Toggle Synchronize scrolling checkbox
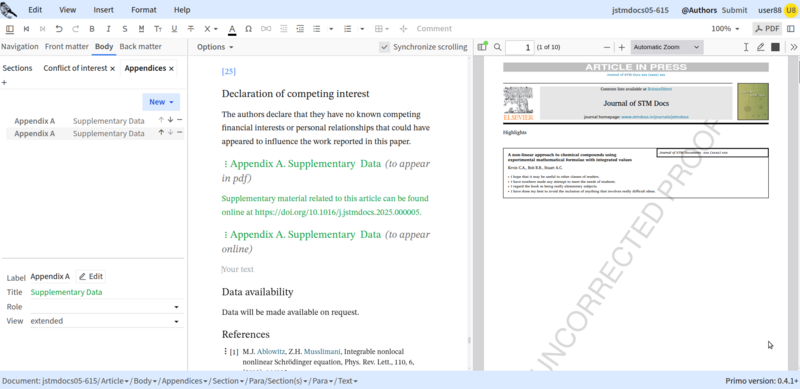Image resolution: width=800 pixels, height=389 pixels. click(385, 47)
